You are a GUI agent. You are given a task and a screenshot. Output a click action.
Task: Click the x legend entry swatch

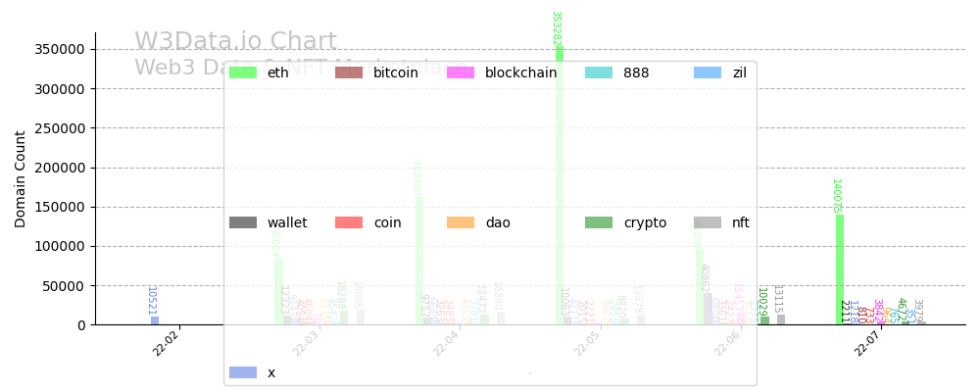[242, 372]
